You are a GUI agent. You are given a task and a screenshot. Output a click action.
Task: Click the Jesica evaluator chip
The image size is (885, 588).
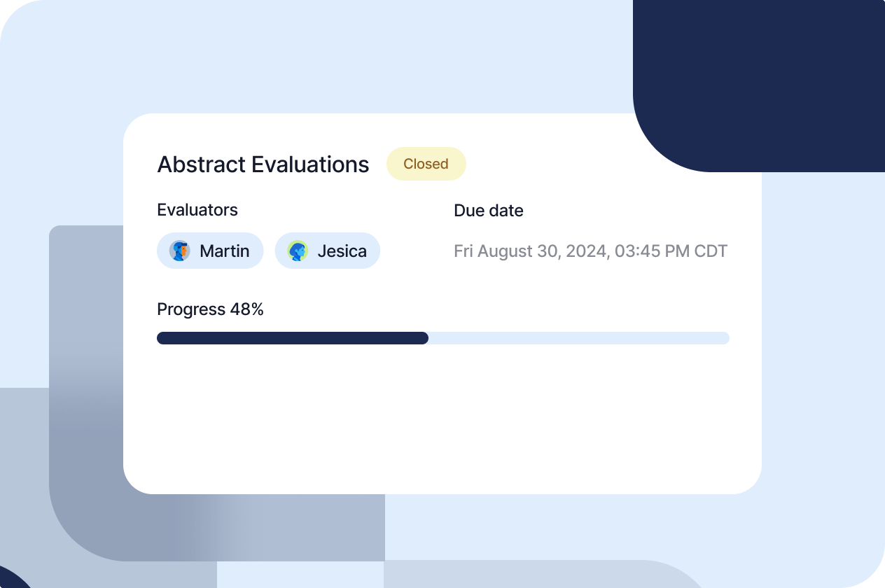coord(327,251)
